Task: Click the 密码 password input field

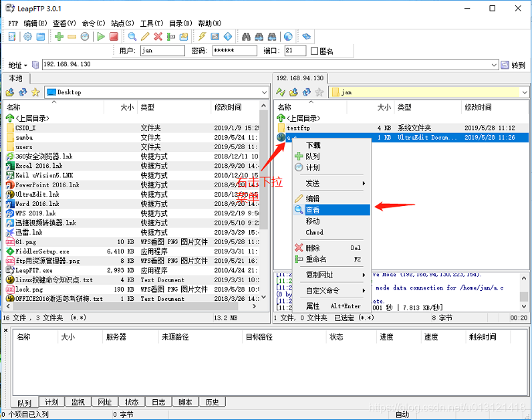Action: coord(235,51)
